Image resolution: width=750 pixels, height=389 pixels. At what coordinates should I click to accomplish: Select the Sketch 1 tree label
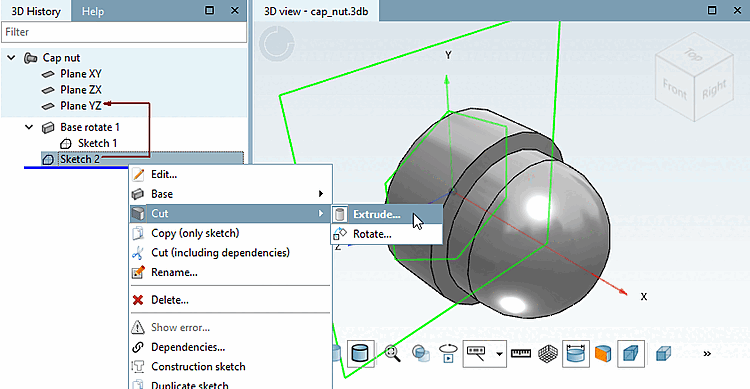pos(97,143)
